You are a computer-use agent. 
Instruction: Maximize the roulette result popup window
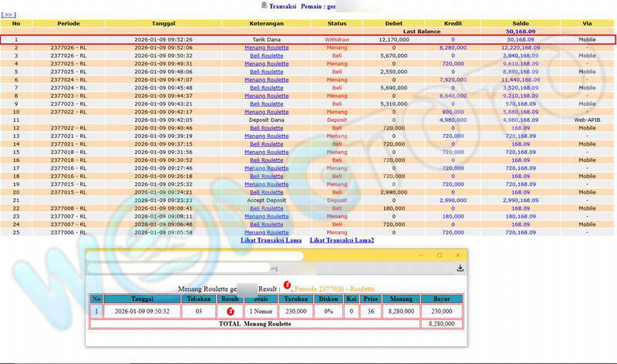tap(440, 255)
